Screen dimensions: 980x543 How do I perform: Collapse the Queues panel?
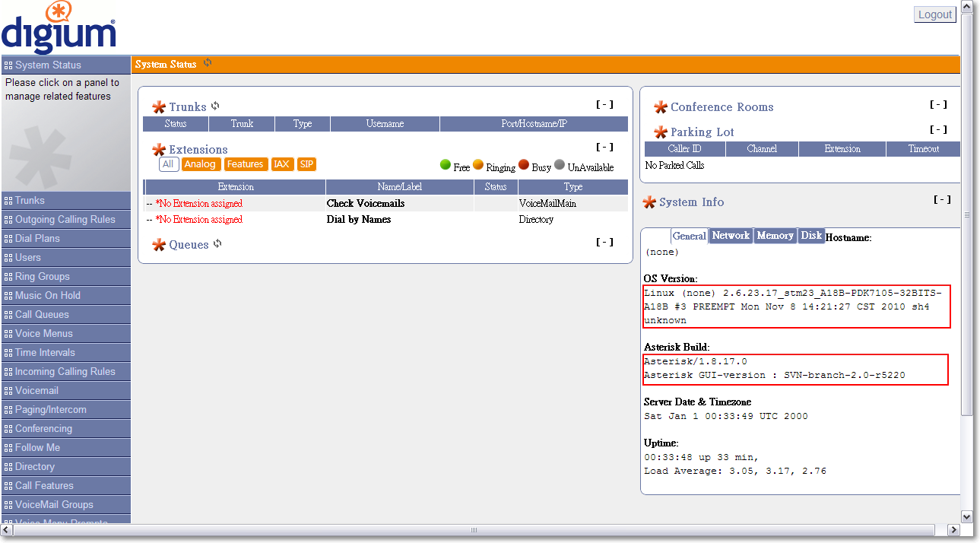pos(604,243)
